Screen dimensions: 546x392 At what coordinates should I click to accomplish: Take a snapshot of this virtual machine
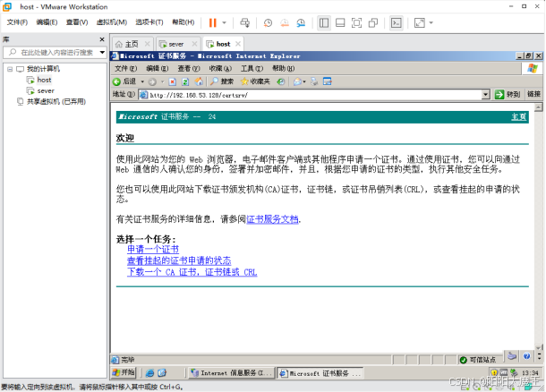coord(268,23)
